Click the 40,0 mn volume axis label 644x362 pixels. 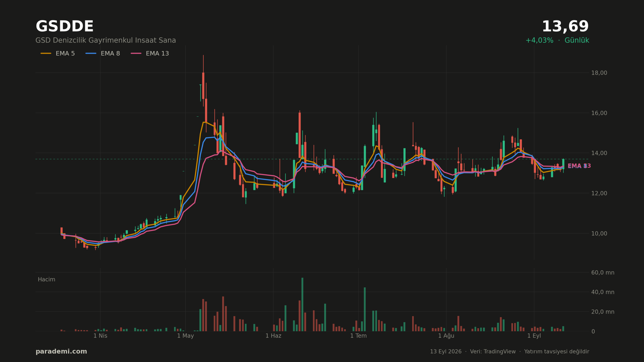click(603, 292)
